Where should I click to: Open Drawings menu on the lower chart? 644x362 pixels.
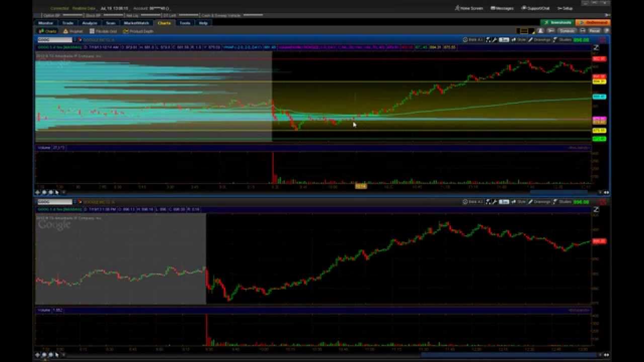coord(540,202)
